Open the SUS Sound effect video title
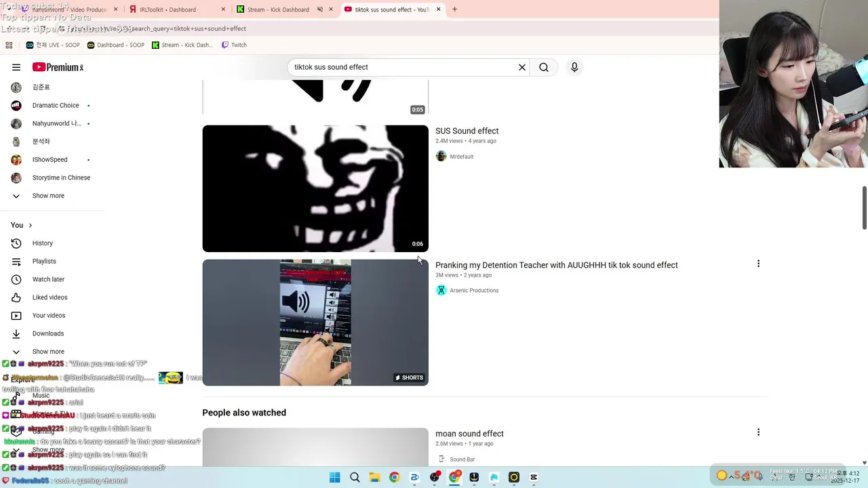 pos(467,131)
